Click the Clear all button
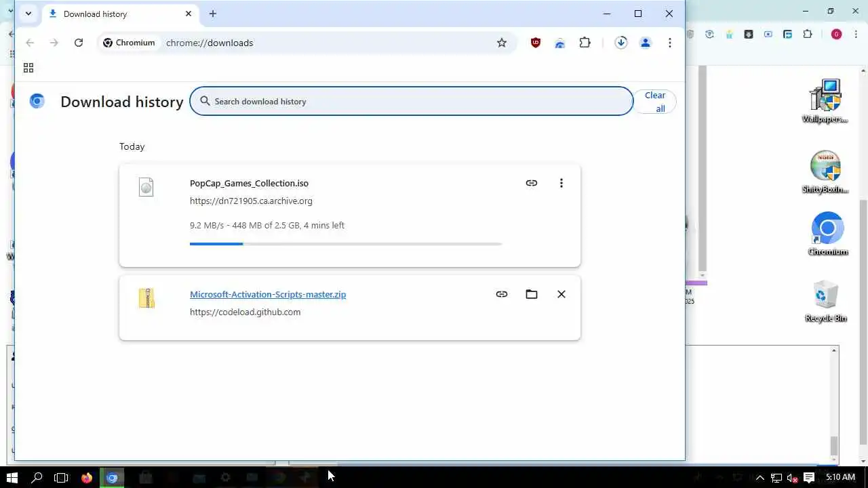This screenshot has height=488, width=868. pyautogui.click(x=655, y=102)
